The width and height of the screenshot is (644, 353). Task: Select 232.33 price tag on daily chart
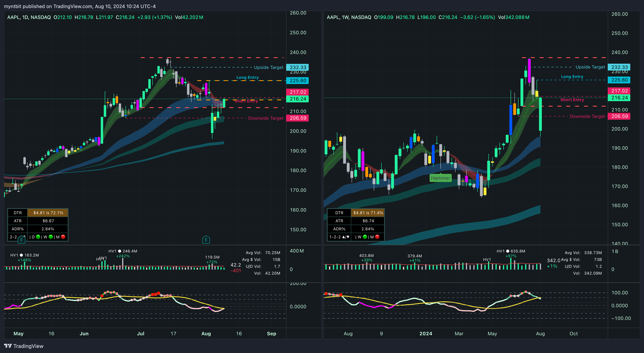pos(297,67)
